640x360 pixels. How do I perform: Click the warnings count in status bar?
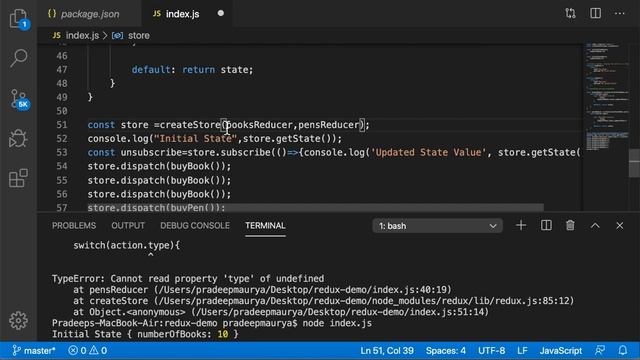(98, 350)
